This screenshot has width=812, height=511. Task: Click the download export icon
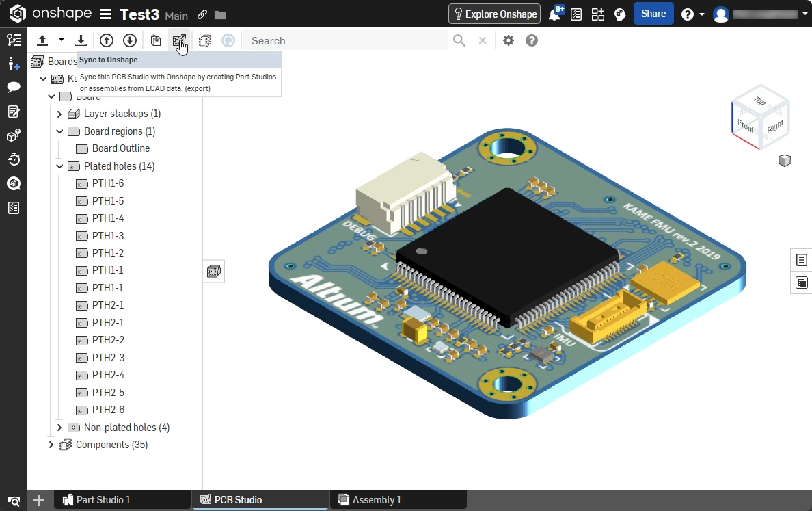point(80,40)
